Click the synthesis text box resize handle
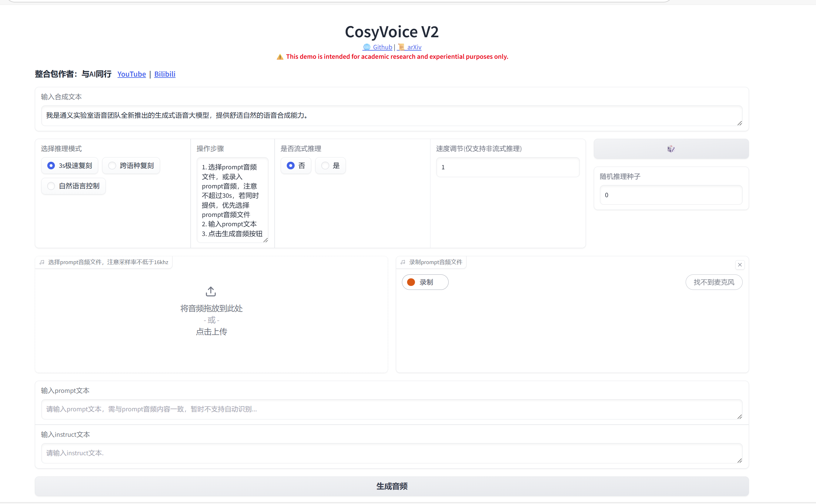This screenshot has height=504, width=816. [739, 123]
